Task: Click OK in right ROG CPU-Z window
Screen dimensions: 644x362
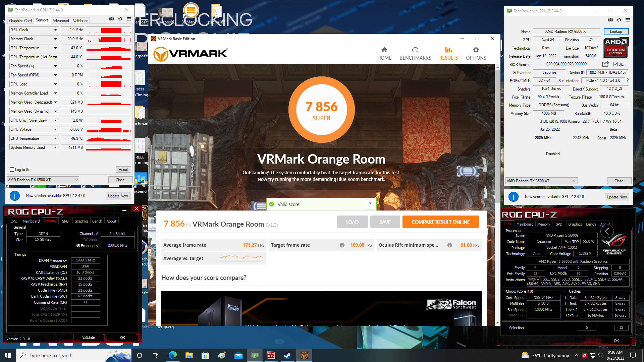Action: pyautogui.click(x=616, y=341)
